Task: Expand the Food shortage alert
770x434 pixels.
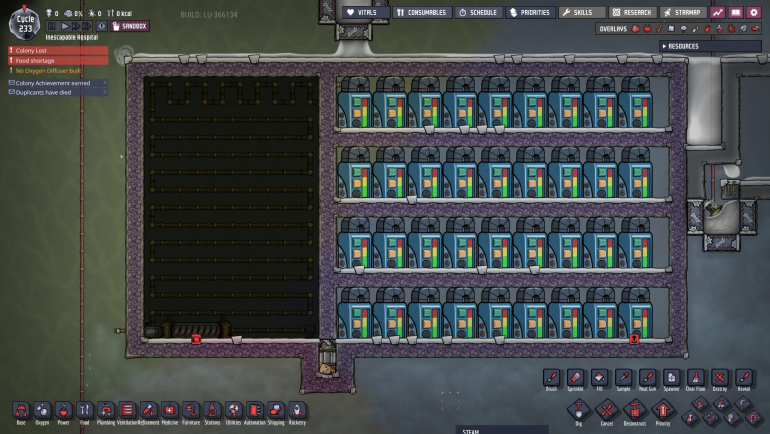Action: coord(58,60)
